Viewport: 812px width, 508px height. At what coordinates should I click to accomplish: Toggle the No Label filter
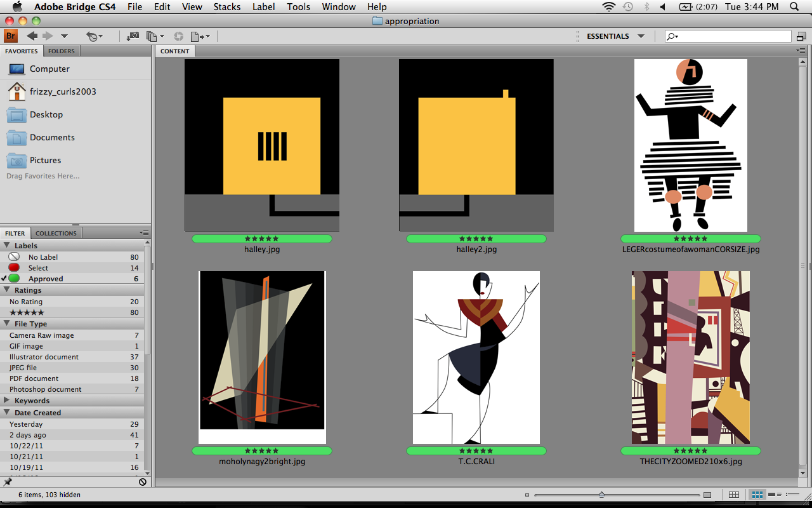[x=72, y=257]
